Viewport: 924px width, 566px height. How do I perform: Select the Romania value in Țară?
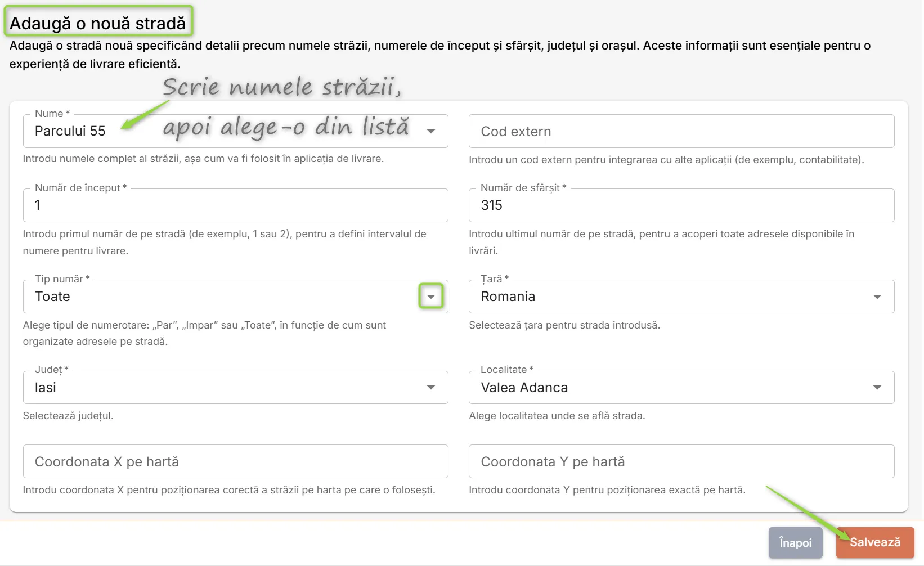pos(508,297)
